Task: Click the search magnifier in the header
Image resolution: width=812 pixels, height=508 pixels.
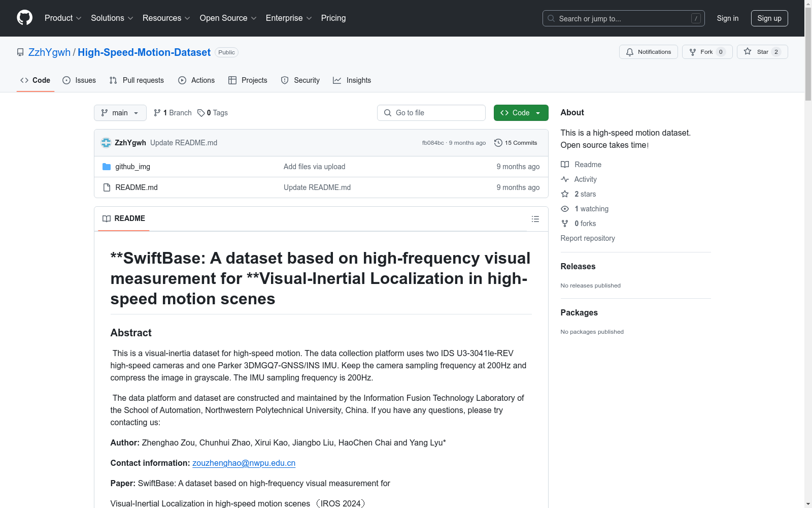Action: [551, 18]
